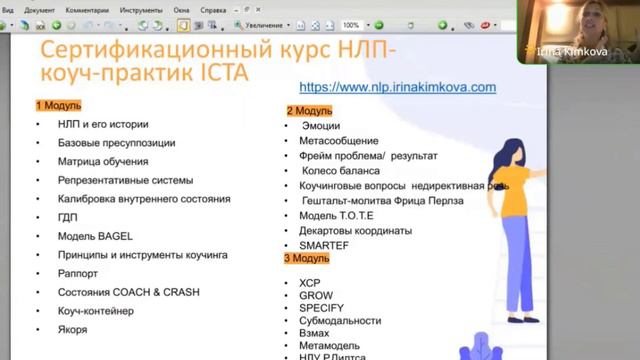The image size is (640, 360).
Task: Open the Вид menu
Action: click(7, 10)
